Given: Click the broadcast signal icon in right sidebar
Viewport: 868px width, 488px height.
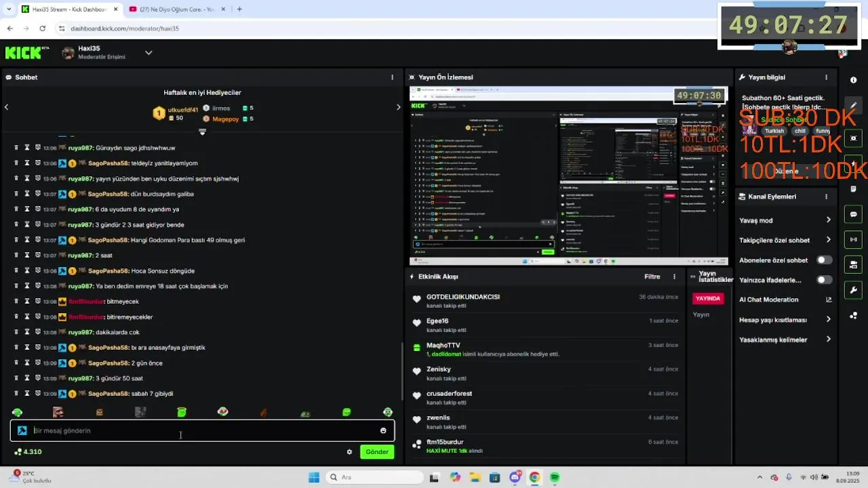Looking at the screenshot, I should (x=853, y=239).
